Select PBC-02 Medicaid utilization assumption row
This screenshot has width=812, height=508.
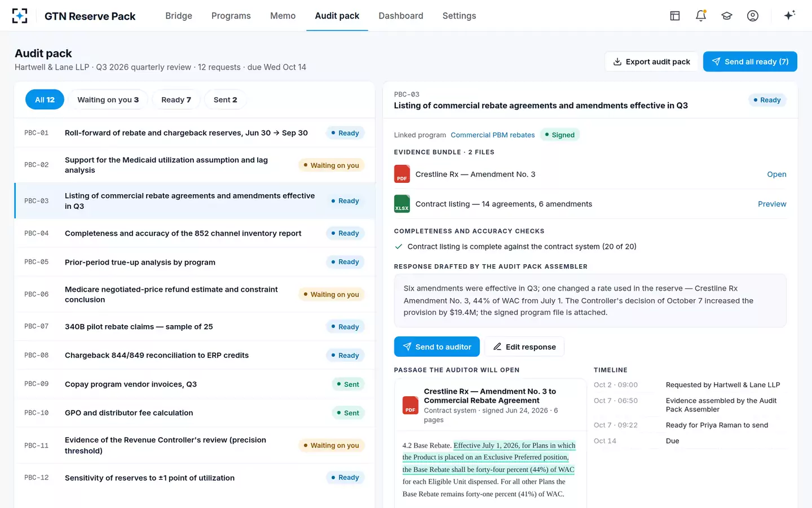click(x=195, y=165)
